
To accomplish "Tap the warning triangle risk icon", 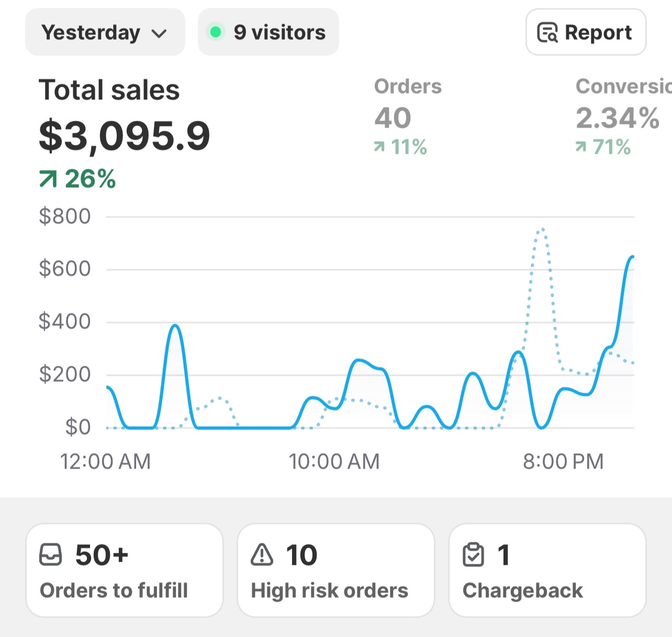I will click(x=262, y=555).
